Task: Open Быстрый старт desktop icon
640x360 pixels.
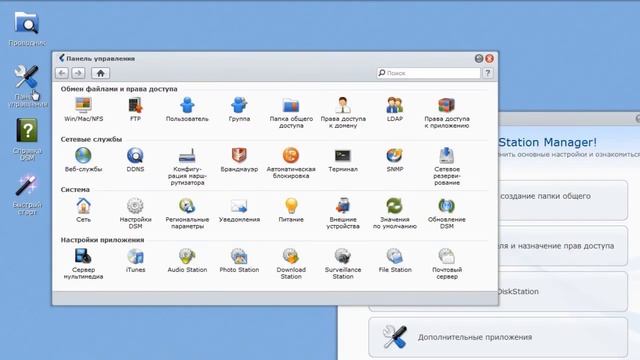Action: (27, 195)
